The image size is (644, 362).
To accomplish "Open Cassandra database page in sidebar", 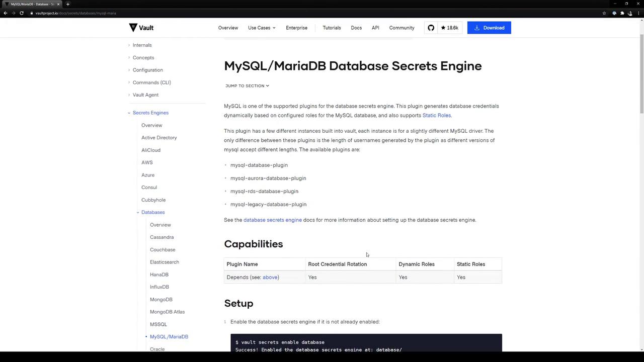I will tap(162, 237).
